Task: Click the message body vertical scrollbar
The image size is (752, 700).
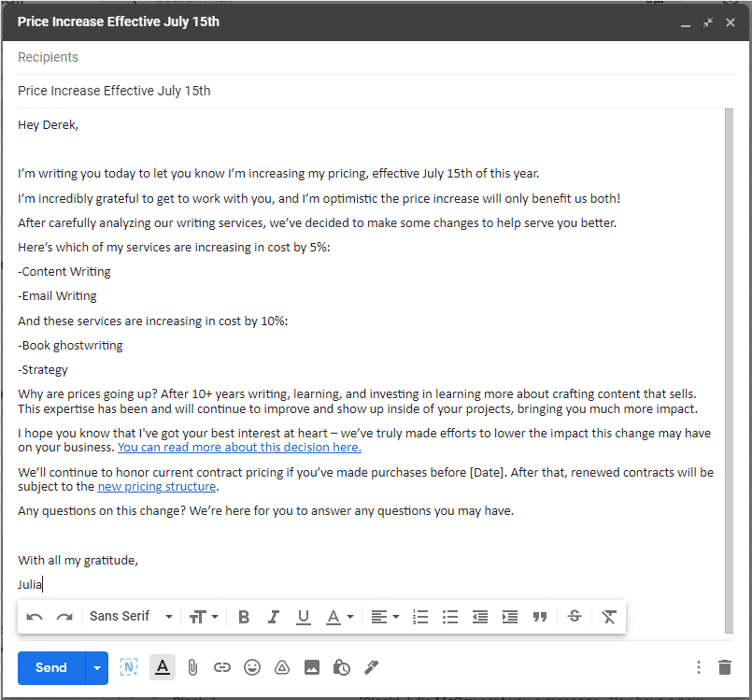Action: [x=729, y=371]
